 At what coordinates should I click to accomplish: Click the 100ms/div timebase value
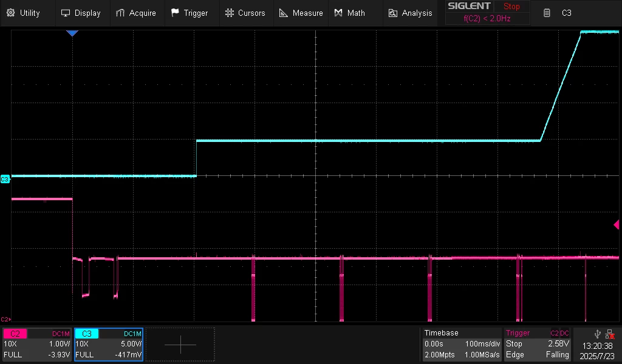(483, 344)
